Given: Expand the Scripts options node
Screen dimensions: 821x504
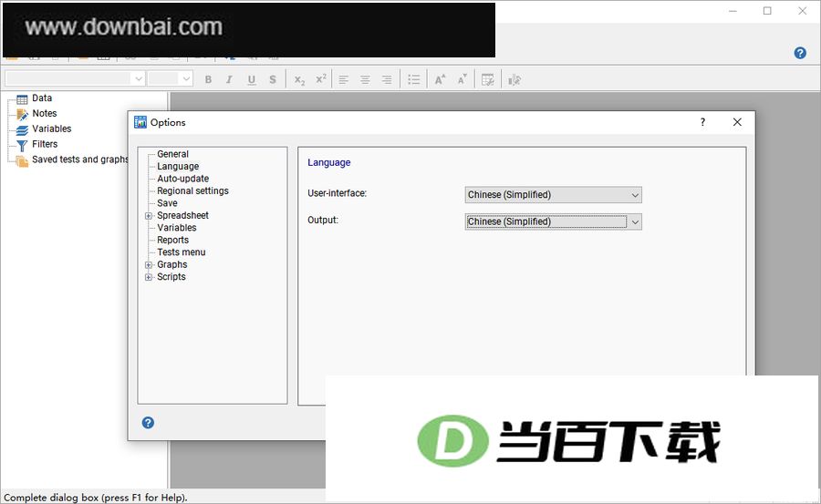Looking at the screenshot, I should tap(149, 277).
